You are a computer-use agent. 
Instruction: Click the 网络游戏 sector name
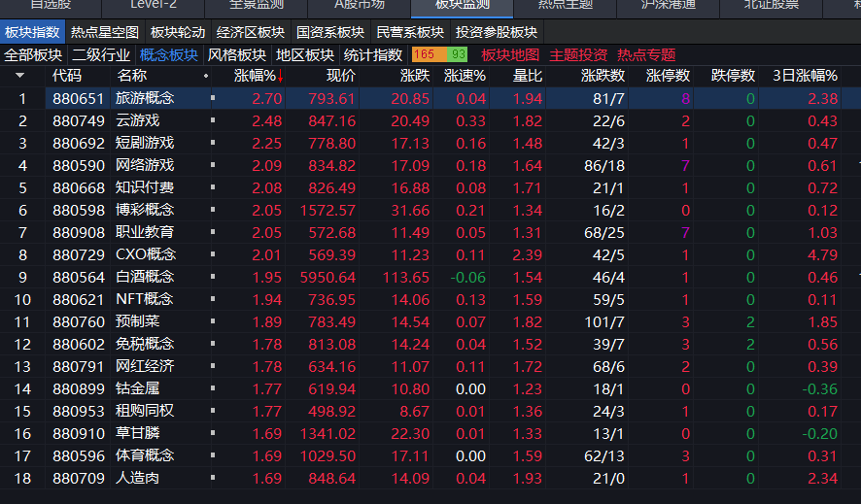pyautogui.click(x=145, y=165)
